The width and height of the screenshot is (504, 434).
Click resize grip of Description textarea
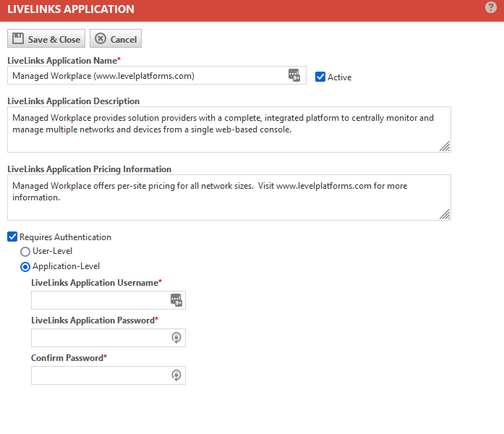[x=445, y=146]
